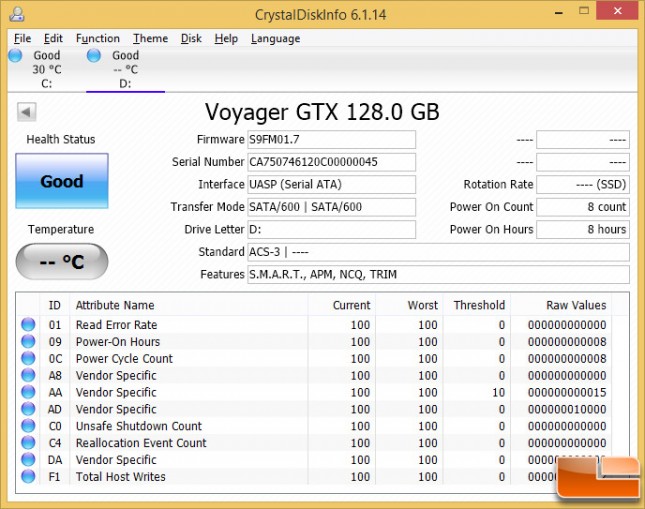Click the Transfer Mode field SATA/600
The image size is (645, 509).
click(x=332, y=207)
